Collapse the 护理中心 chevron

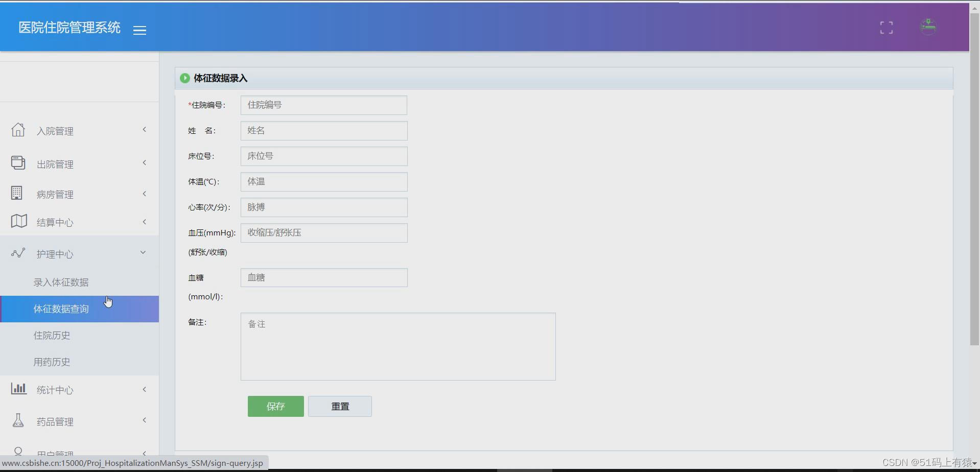[143, 252]
